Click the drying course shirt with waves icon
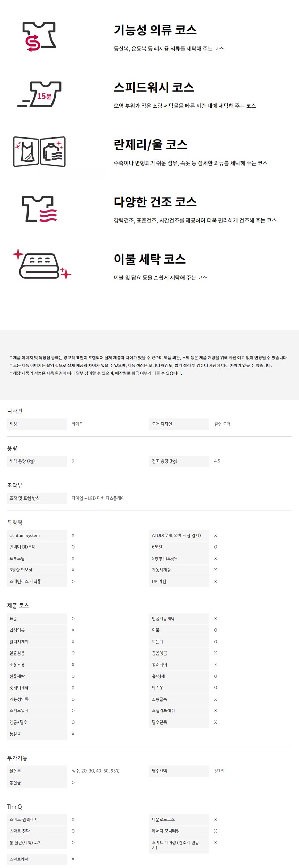 [x=39, y=209]
